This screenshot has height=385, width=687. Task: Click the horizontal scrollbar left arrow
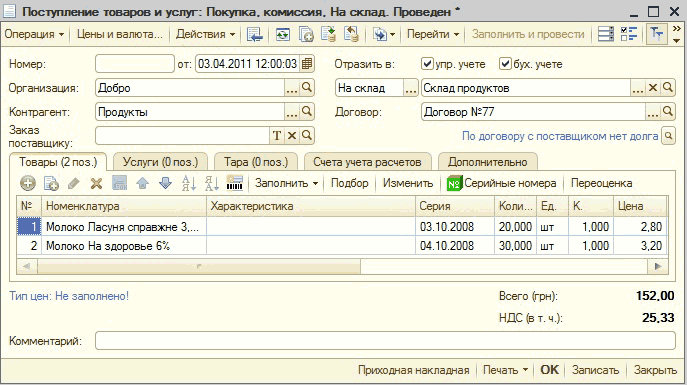[27, 266]
